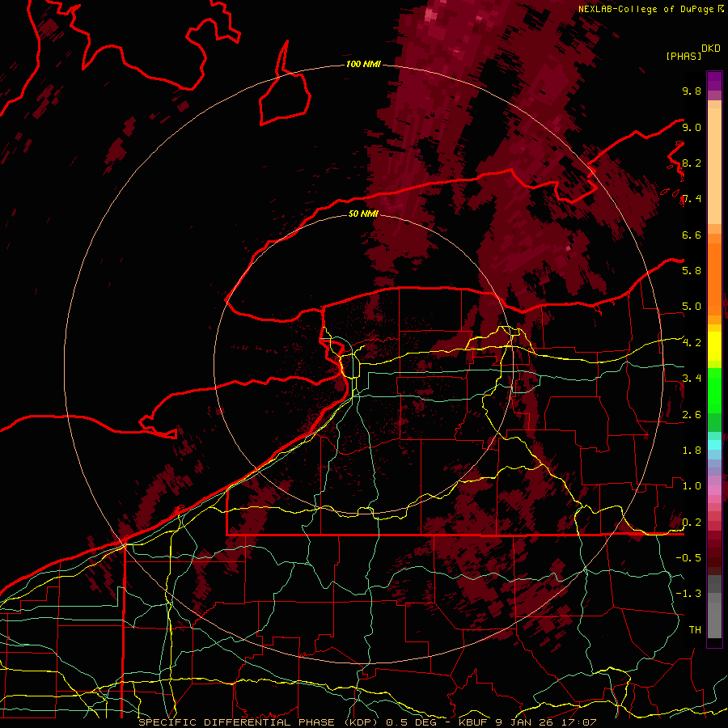Click the [PHAS] label above the color scale
Screen dimensions: 728x728
[x=684, y=57]
